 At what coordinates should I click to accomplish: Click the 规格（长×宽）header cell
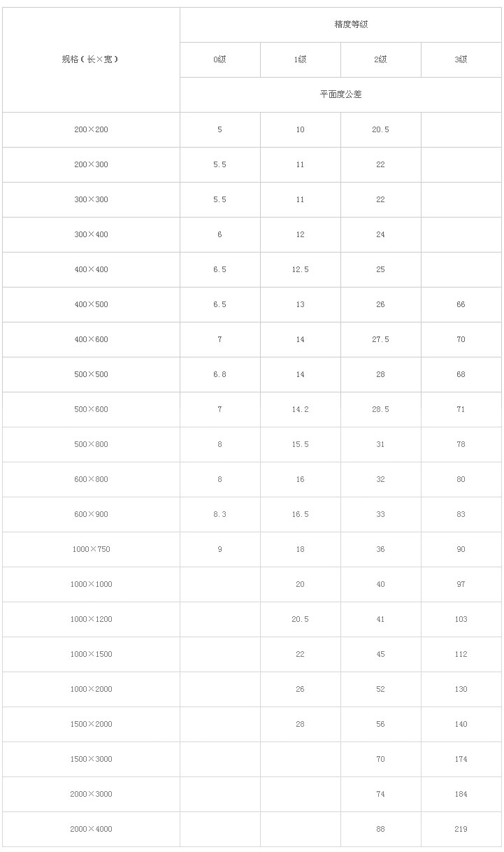pos(91,59)
